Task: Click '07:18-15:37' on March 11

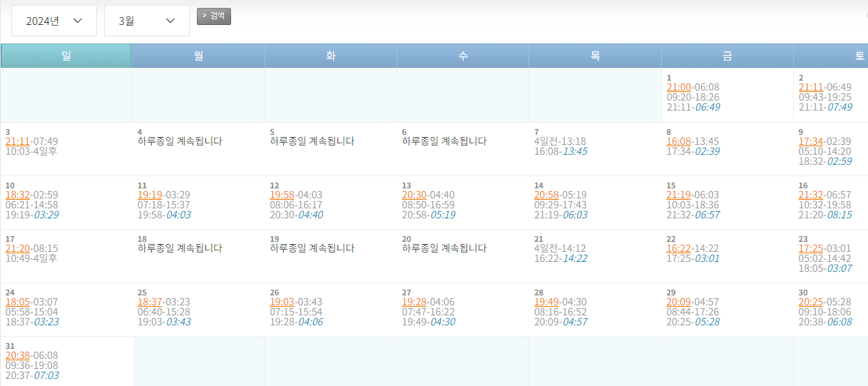Action: (x=164, y=205)
